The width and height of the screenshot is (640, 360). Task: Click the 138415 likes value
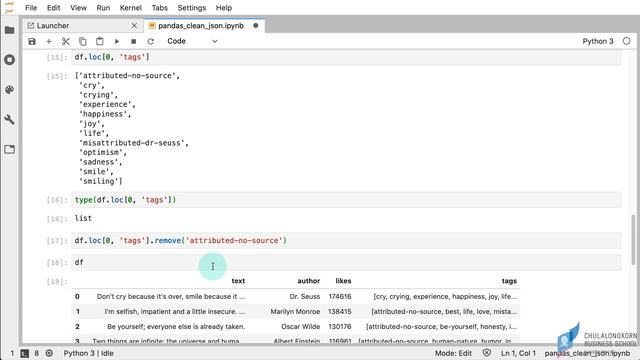point(340,312)
